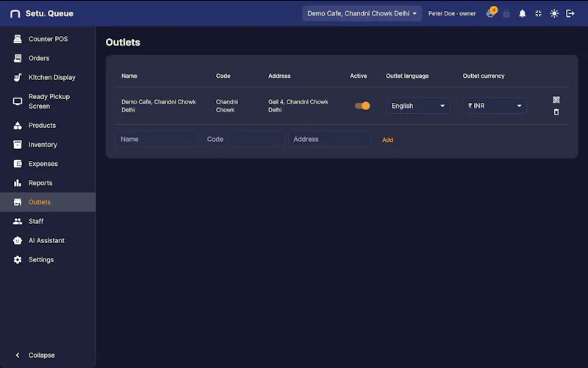The image size is (588, 368).
Task: Open the Staff page
Action: pyautogui.click(x=48, y=221)
